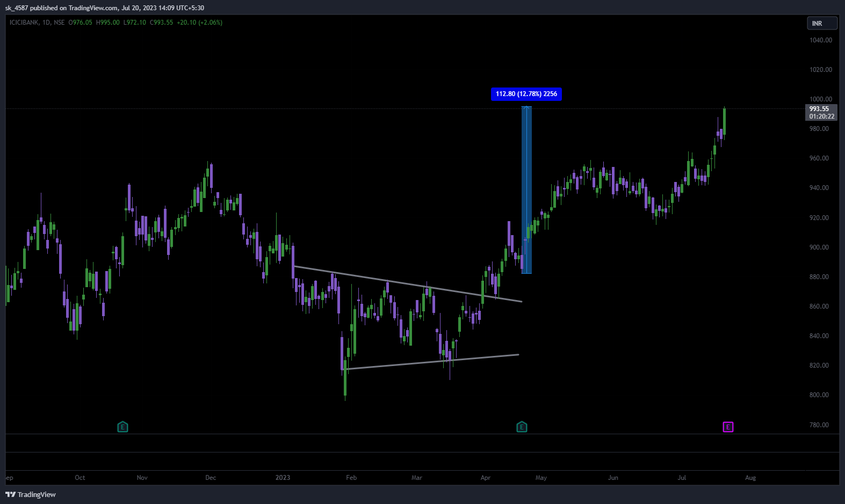Click the Mar label on time axis
Screen dimensions: 845x504
click(417, 478)
